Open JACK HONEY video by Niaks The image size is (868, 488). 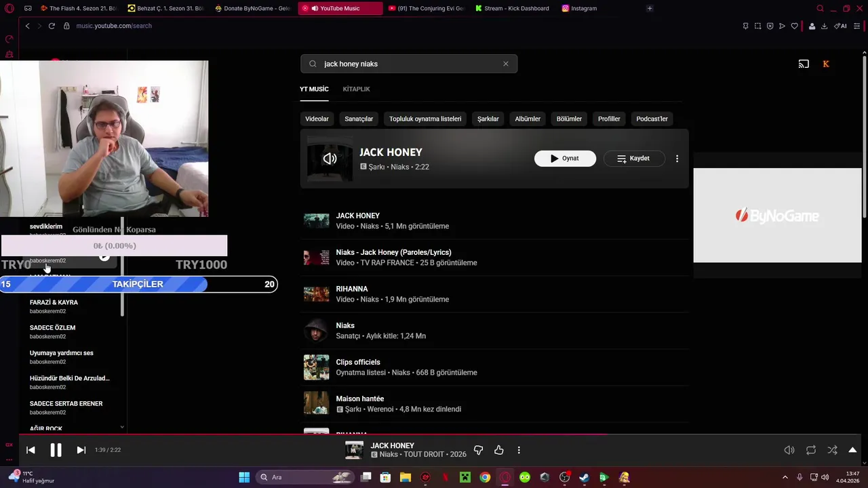click(494, 221)
